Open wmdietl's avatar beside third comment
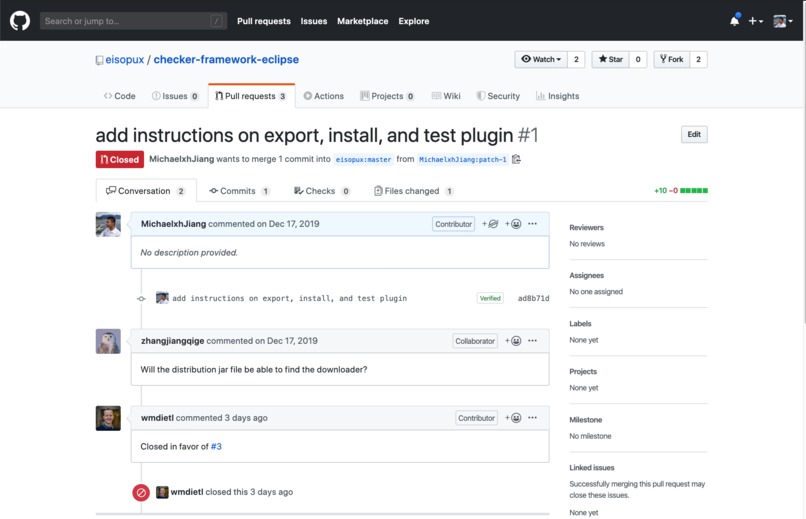 [x=108, y=418]
